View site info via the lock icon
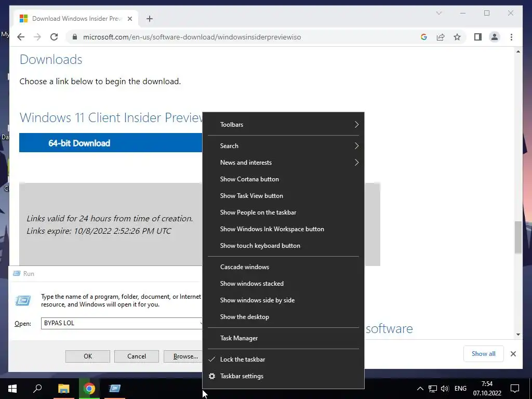 tap(75, 37)
